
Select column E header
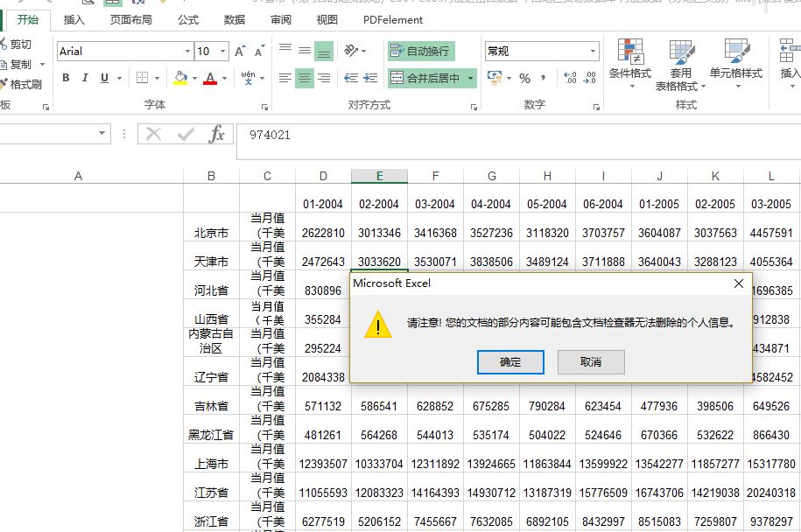(x=380, y=176)
